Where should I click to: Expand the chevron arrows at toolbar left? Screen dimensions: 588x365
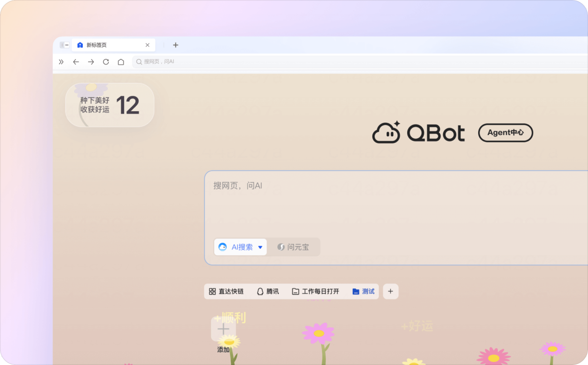pyautogui.click(x=61, y=62)
